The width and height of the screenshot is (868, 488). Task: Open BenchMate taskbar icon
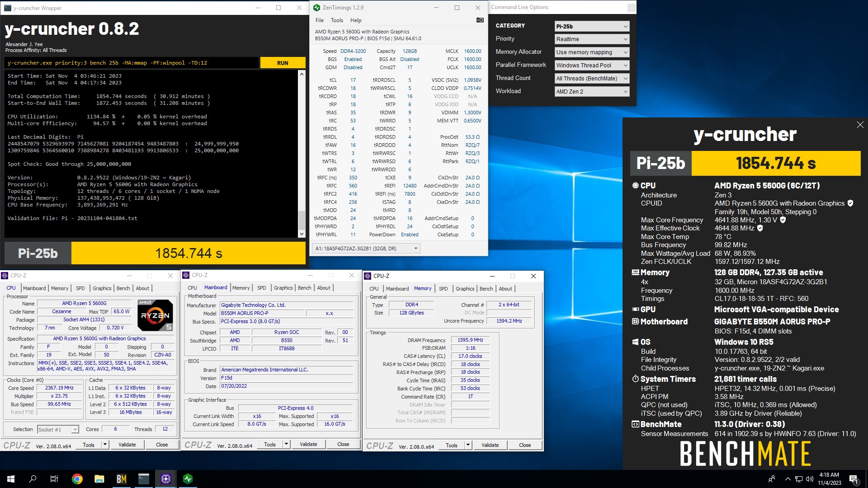tap(122, 479)
